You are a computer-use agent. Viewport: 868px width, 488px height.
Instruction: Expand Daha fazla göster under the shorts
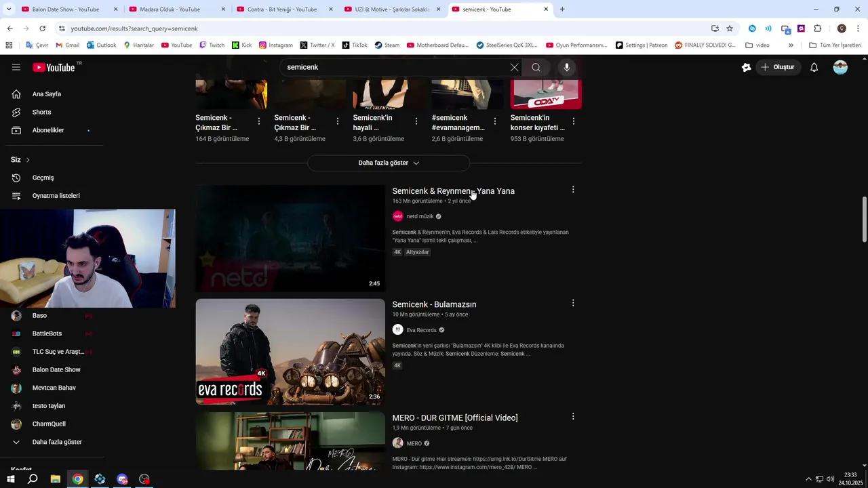point(389,163)
